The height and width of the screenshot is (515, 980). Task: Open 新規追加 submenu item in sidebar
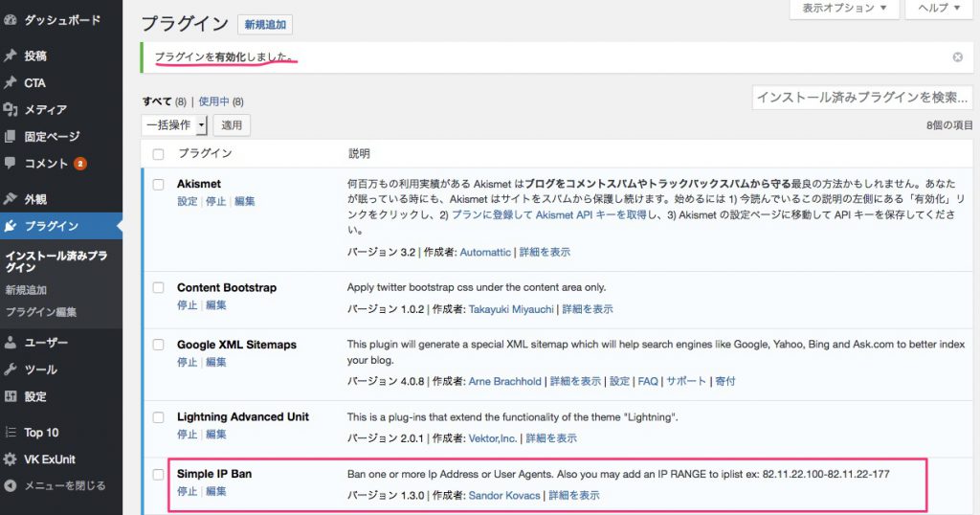pos(26,290)
